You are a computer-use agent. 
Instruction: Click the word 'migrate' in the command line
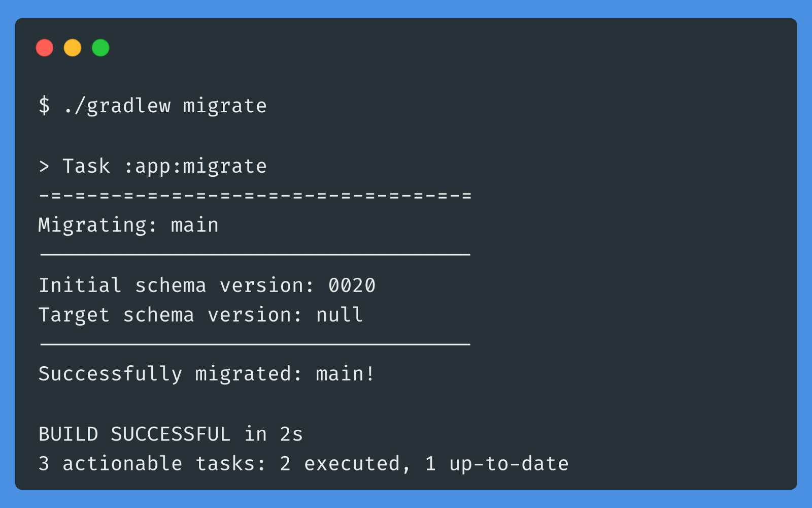coord(224,106)
